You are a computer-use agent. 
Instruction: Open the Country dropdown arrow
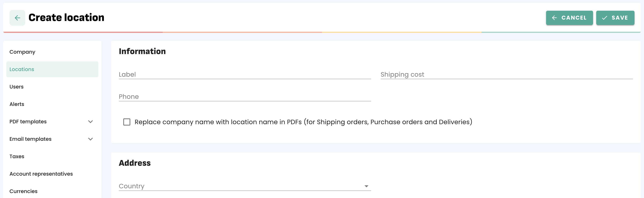coord(366,186)
